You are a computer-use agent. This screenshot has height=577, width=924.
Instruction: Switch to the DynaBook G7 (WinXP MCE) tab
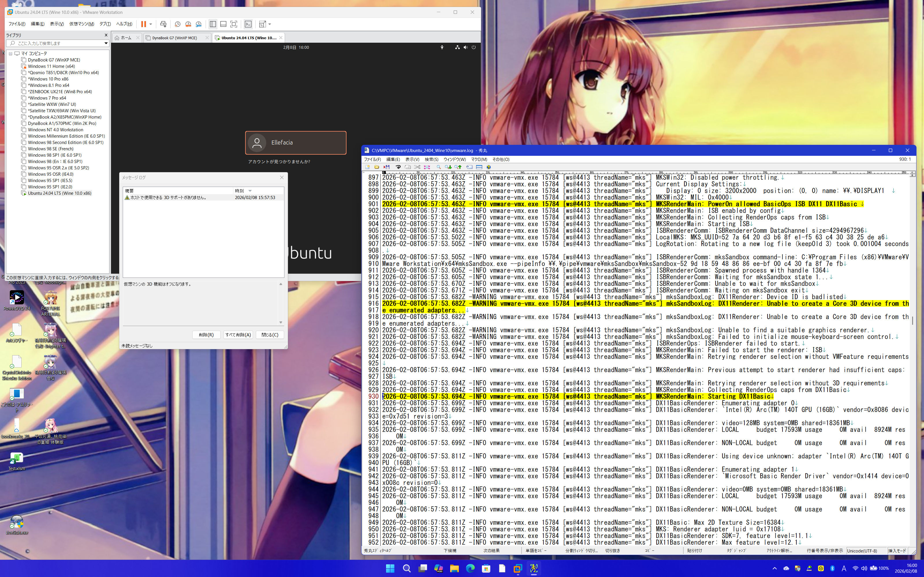[x=174, y=38]
